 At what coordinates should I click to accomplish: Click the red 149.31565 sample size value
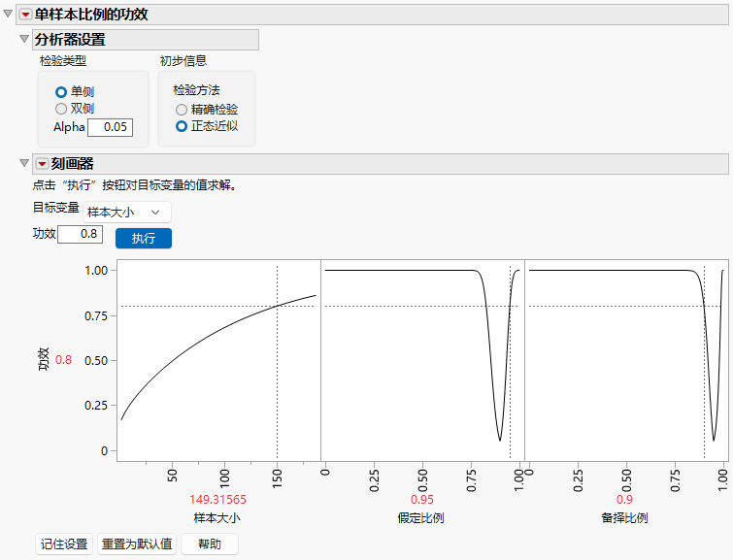[x=217, y=500]
